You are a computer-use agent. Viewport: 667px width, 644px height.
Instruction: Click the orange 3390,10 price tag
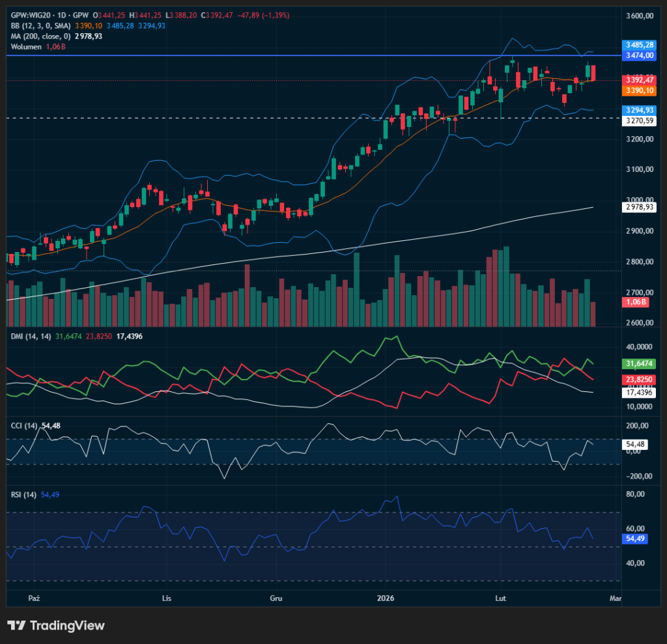[x=639, y=90]
